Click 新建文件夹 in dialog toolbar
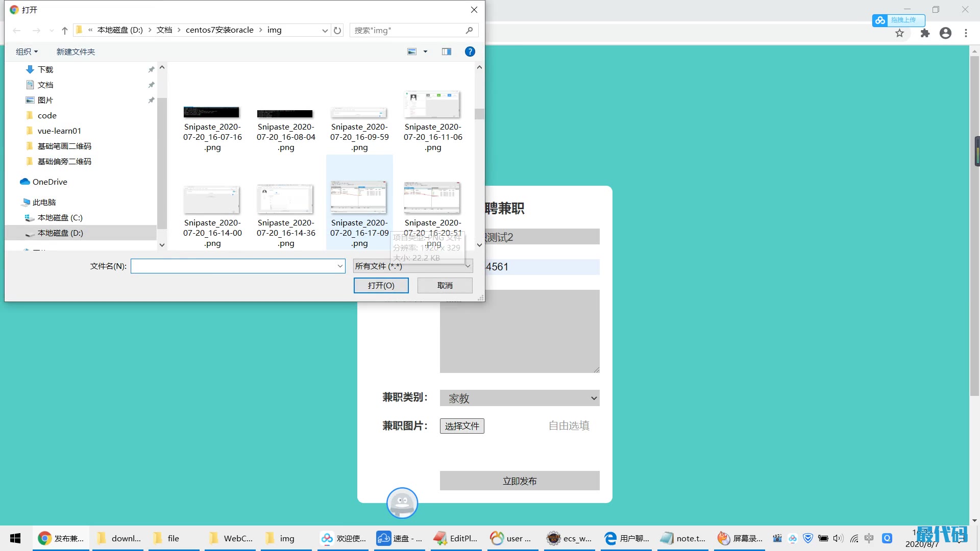This screenshot has height=551, width=980. click(x=76, y=52)
